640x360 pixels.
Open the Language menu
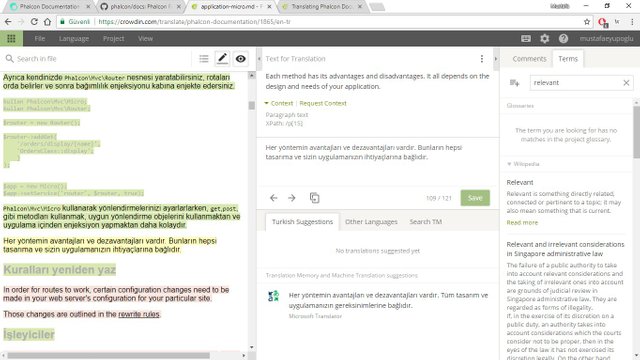pos(74,38)
